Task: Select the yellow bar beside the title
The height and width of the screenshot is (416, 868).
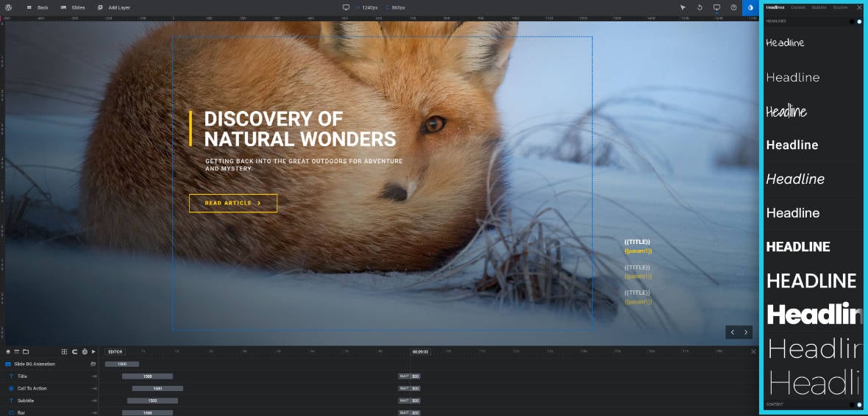Action: point(191,129)
